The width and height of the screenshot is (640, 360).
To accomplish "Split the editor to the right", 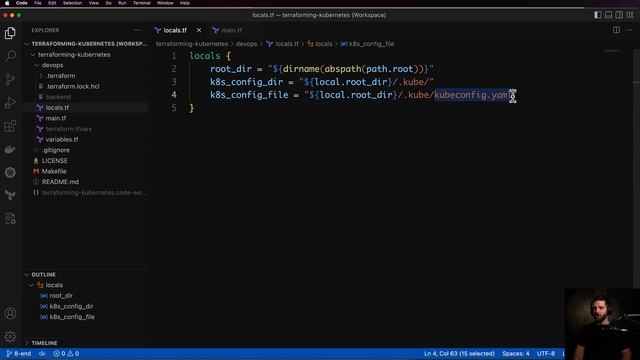I will [616, 30].
